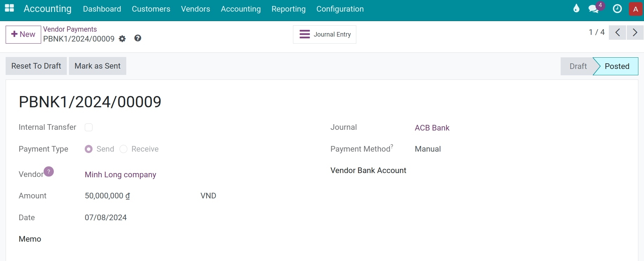Viewport: 644px width, 261px height.
Task: Click the Payment Method label
Action: pyautogui.click(x=361, y=149)
